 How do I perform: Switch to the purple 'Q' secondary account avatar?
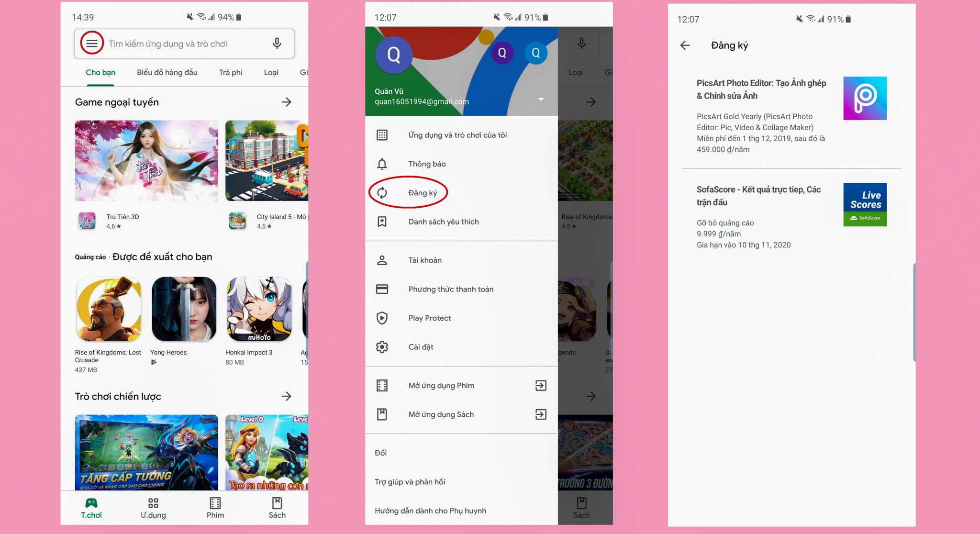tap(502, 53)
